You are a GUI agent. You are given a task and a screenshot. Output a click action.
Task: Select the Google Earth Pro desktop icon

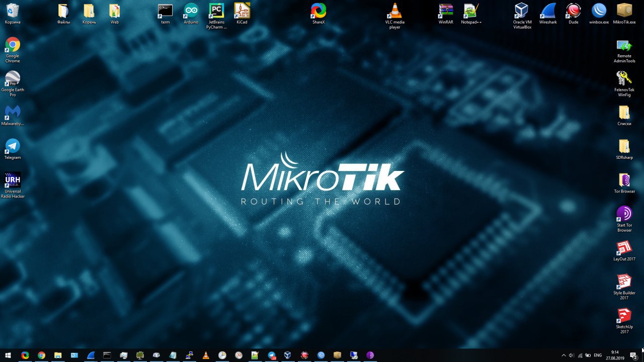[x=13, y=83]
